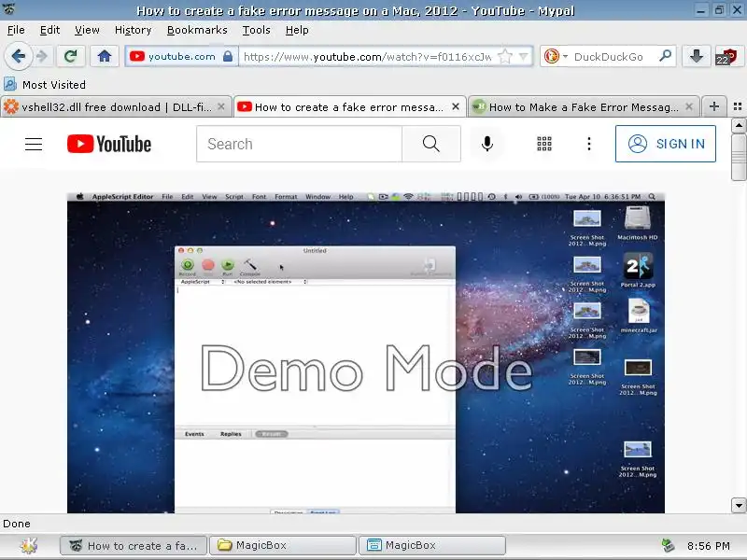
Task: Open the YouTube apps grid icon
Action: 544,144
